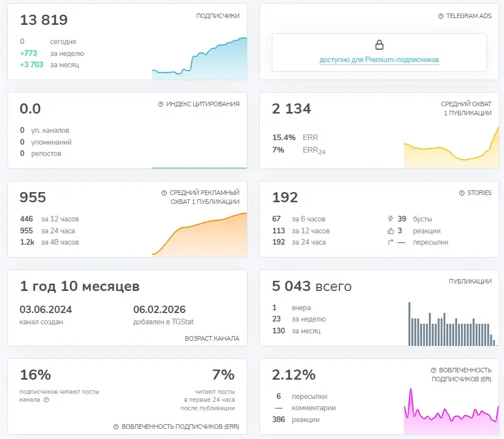Click the total publications '5 043 всего'
504x439 pixels.
pos(312,286)
